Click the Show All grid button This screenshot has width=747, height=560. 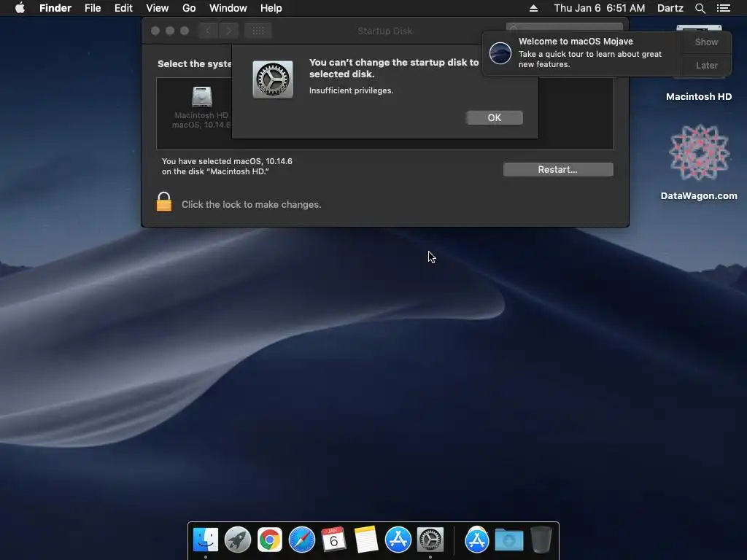coord(258,31)
